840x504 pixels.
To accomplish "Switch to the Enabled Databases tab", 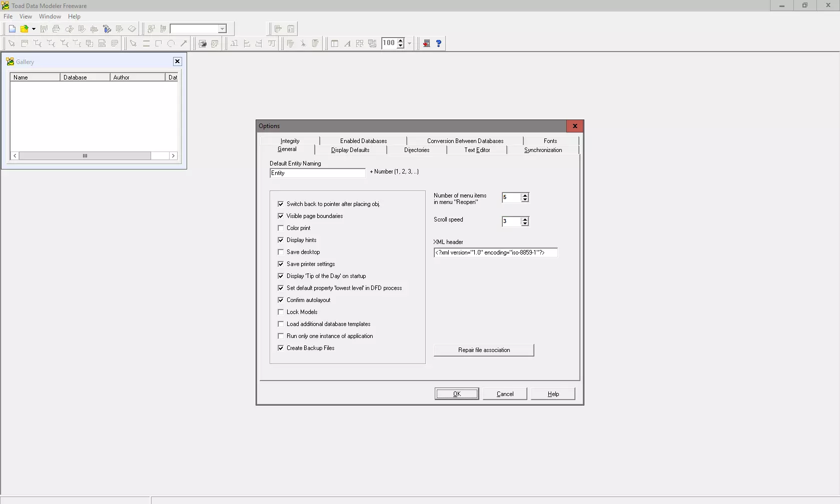I will [x=363, y=141].
